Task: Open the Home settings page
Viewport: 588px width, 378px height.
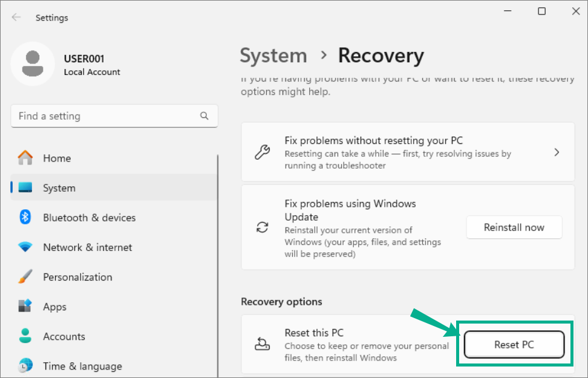Action: point(114,158)
